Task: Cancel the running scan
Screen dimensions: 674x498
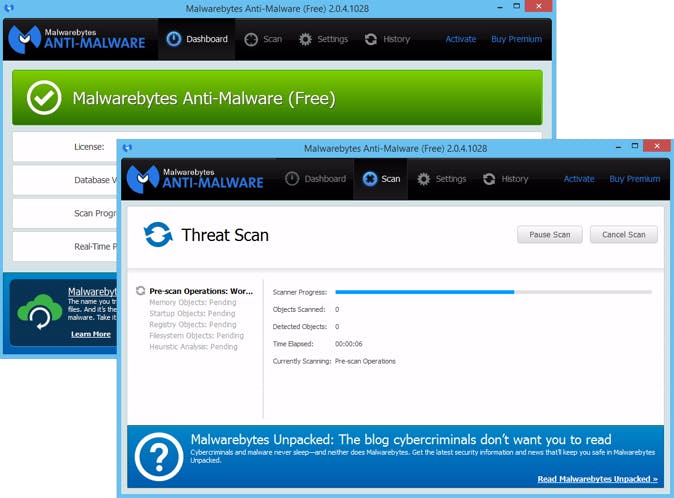Action: point(624,235)
